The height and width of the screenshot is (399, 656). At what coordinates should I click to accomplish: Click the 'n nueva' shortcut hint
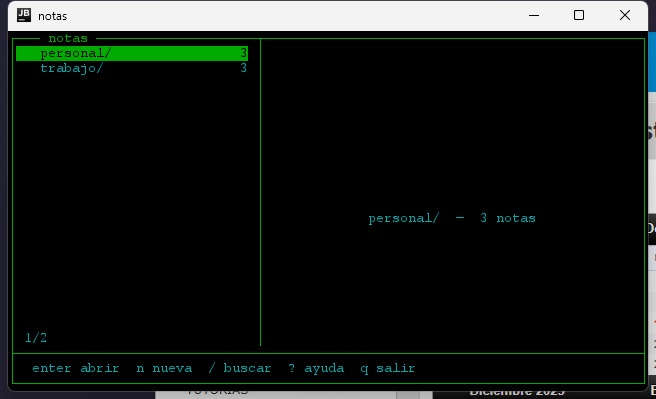pos(164,368)
